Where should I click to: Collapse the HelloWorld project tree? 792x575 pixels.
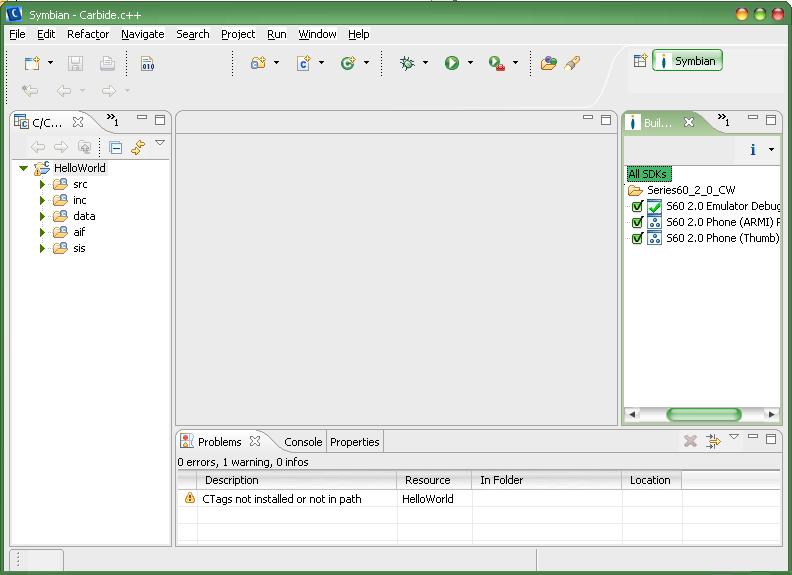23,168
